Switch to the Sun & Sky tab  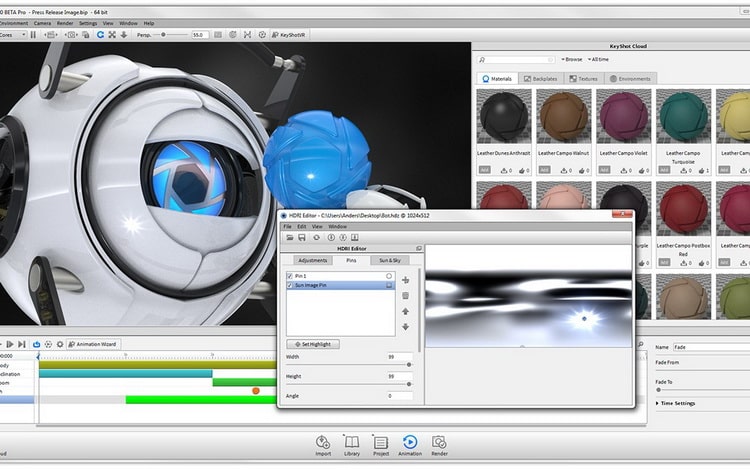(x=390, y=260)
